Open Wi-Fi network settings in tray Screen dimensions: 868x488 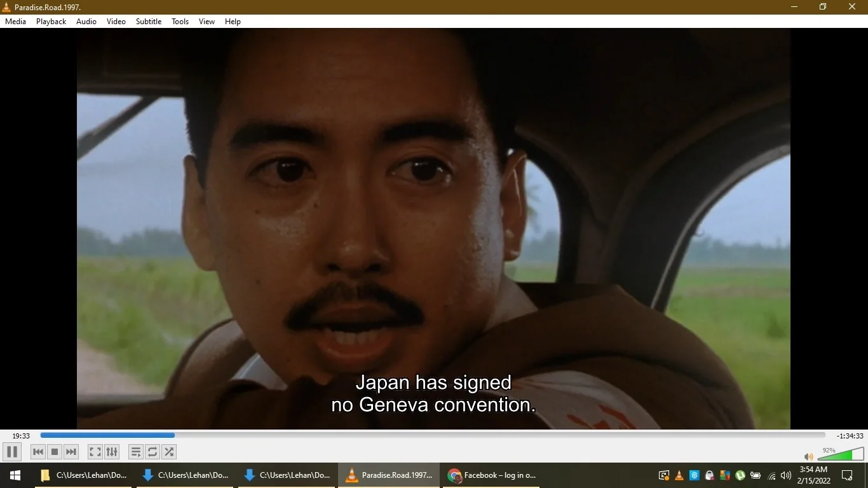[x=771, y=475]
